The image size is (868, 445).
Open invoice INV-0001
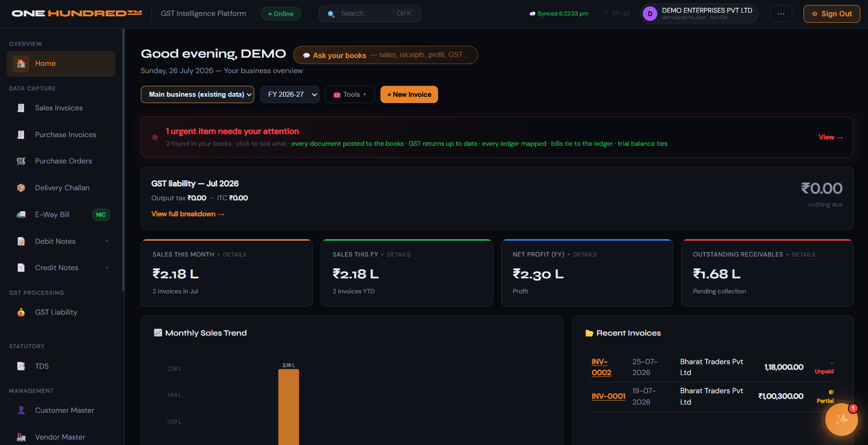(608, 396)
